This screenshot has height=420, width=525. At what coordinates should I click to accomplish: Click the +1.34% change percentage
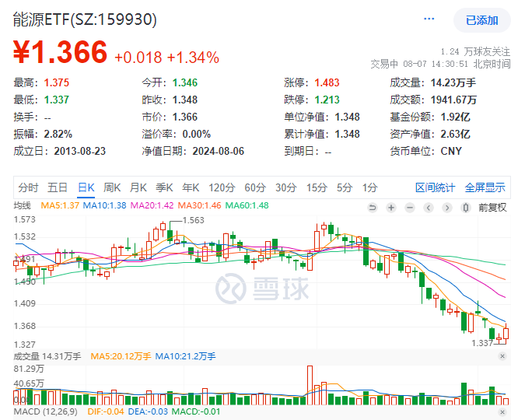coord(193,58)
